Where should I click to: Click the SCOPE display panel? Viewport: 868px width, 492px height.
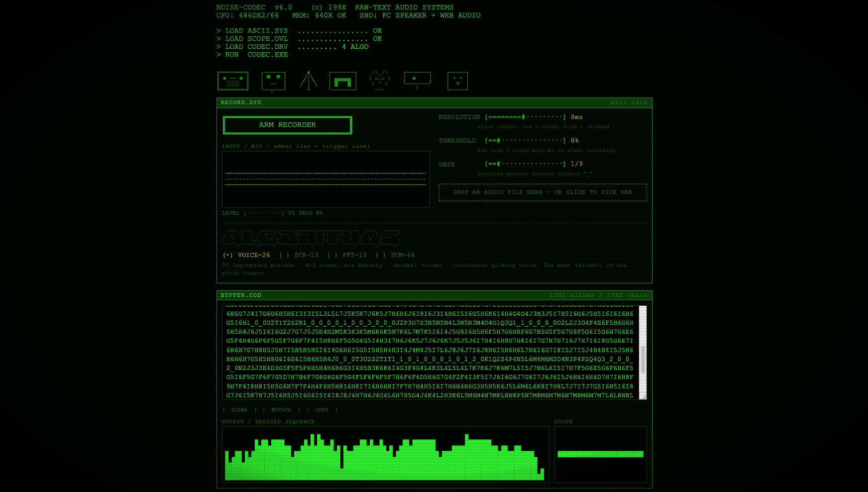[601, 455]
